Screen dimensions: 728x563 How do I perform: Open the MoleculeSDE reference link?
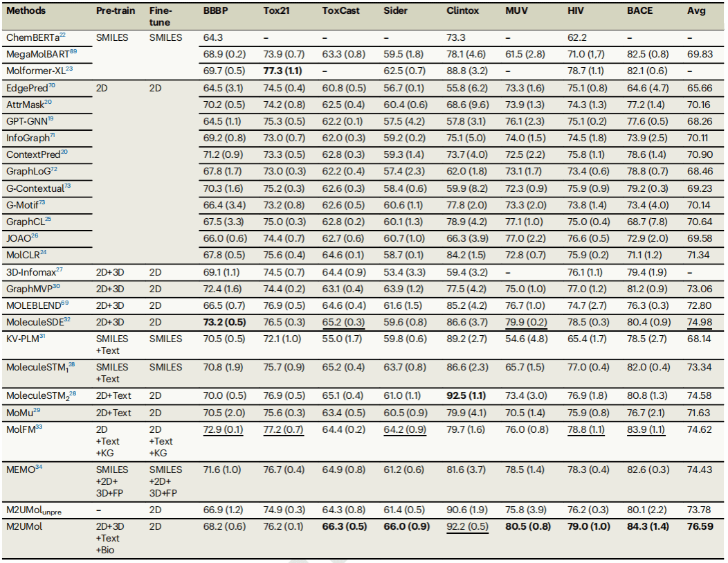[x=67, y=319]
